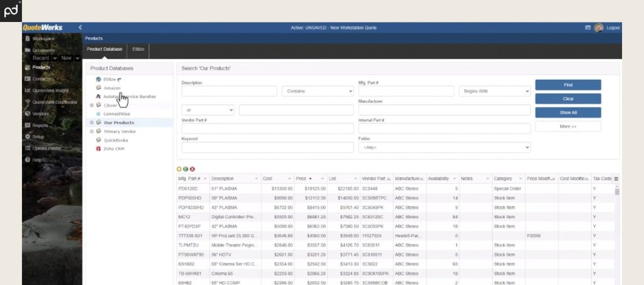Open the Folder dropdown
Image resolution: width=644 pixels, height=285 pixels.
pos(444,147)
